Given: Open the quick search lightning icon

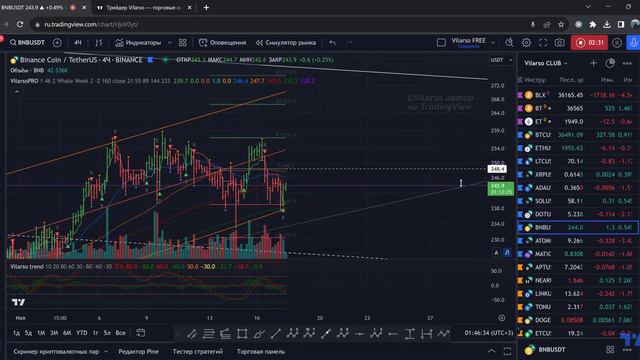Looking at the screenshot, I should tap(509, 42).
